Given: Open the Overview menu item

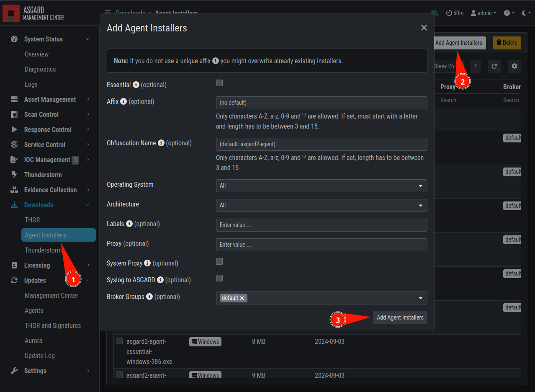Looking at the screenshot, I should coord(36,54).
